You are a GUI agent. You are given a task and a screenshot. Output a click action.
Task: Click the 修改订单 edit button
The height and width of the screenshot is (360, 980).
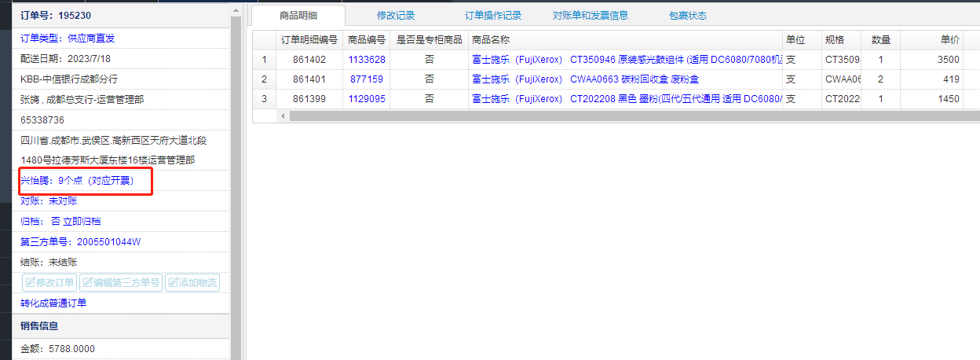(49, 283)
